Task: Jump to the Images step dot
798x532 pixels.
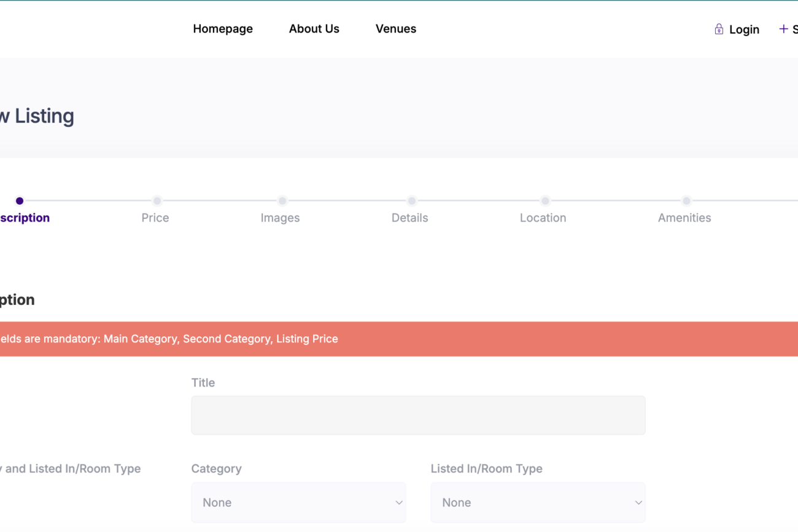Action: click(x=282, y=201)
